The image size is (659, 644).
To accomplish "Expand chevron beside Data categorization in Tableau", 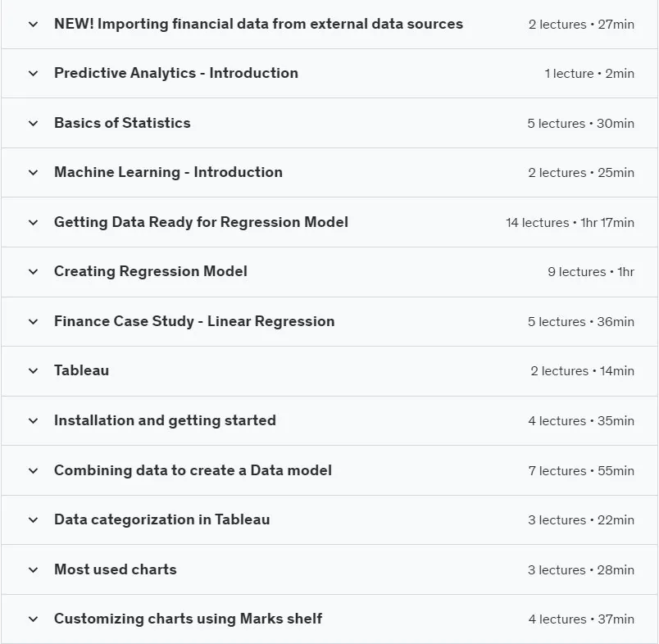I will pyautogui.click(x=34, y=520).
